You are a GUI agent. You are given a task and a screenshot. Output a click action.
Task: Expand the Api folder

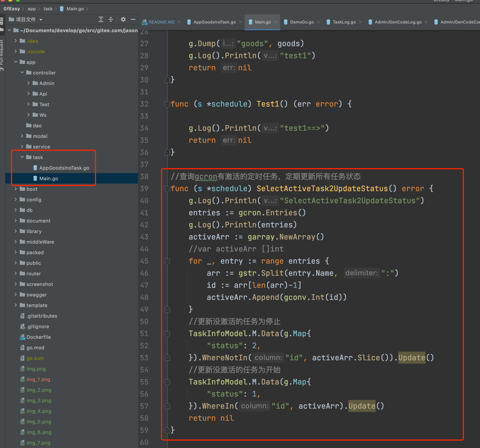point(28,94)
